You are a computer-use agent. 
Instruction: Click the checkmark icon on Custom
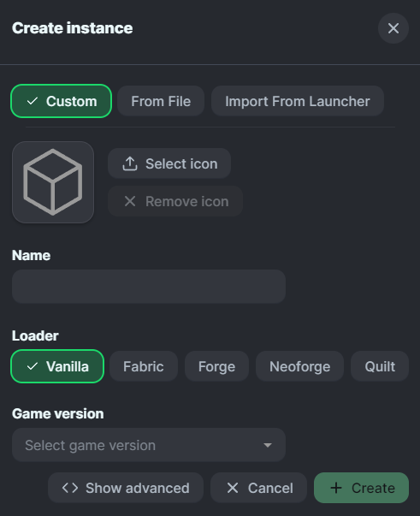coord(33,101)
